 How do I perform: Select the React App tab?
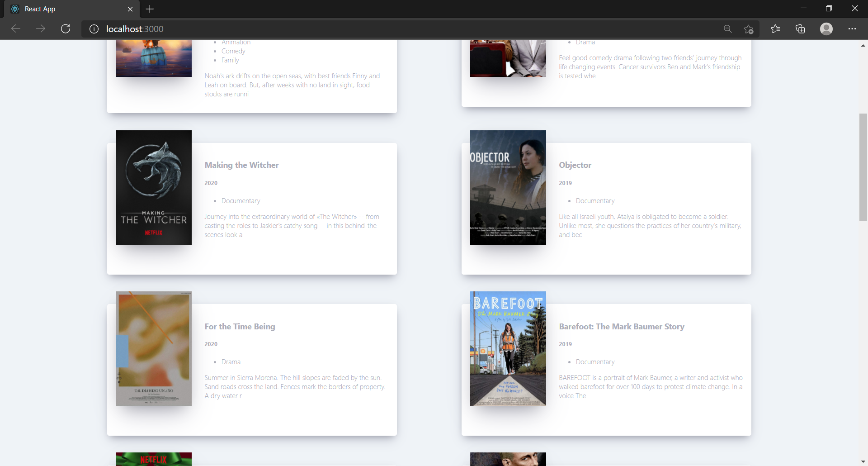click(x=71, y=9)
